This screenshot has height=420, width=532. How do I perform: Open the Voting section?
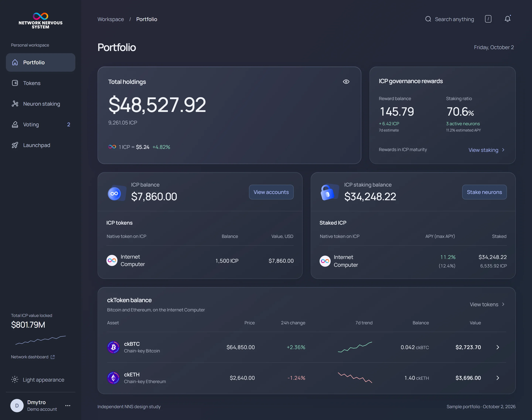coord(41,124)
